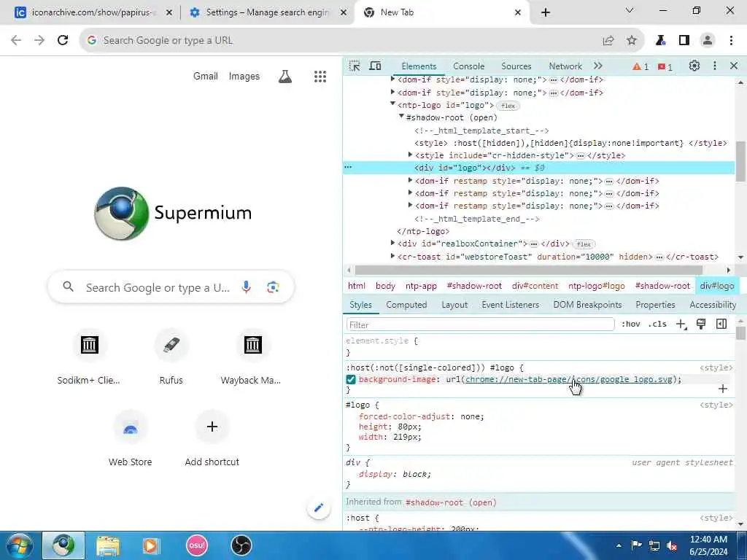The height and width of the screenshot is (560, 747).
Task: Open the tab search chevron
Action: (x=630, y=10)
